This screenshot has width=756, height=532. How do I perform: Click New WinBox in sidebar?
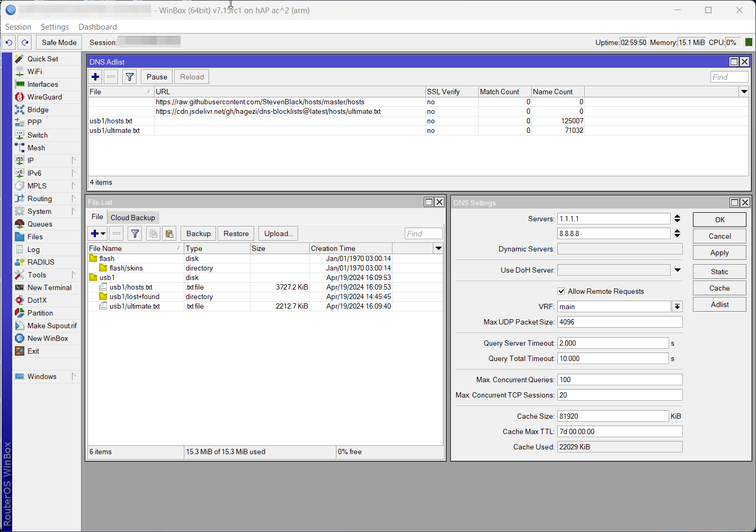47,338
